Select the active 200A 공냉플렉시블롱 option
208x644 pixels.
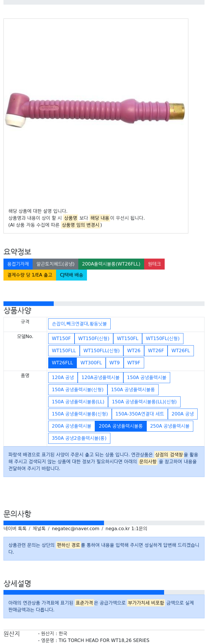pyautogui.click(x=121, y=426)
